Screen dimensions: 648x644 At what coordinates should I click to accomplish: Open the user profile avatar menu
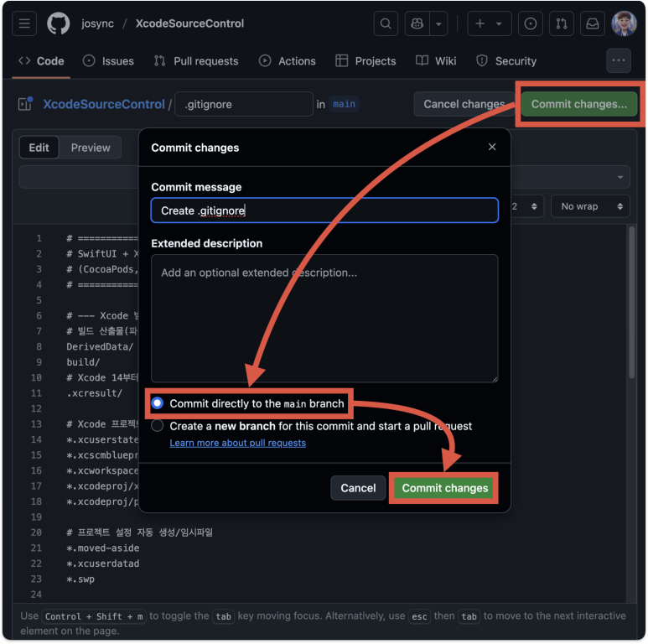[x=624, y=23]
